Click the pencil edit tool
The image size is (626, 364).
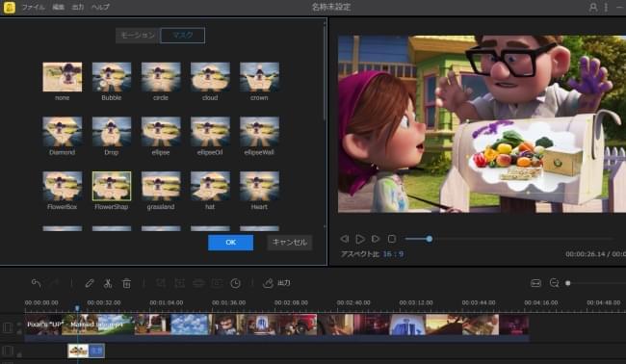coord(90,283)
